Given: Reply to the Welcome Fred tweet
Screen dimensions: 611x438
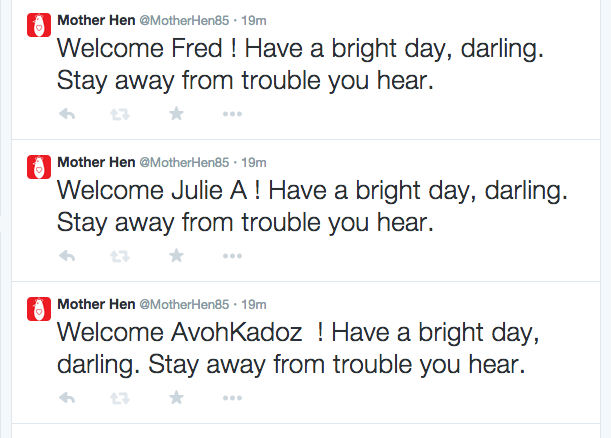Looking at the screenshot, I should [x=68, y=114].
